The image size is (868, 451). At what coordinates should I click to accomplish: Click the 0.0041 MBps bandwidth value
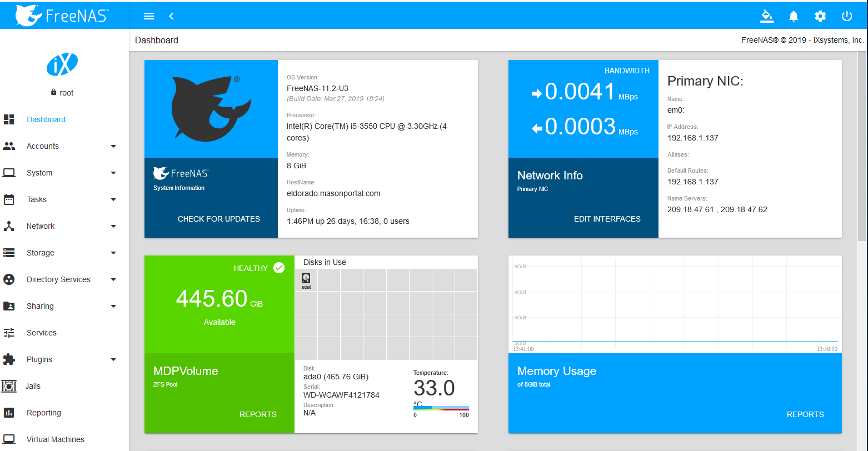click(585, 92)
